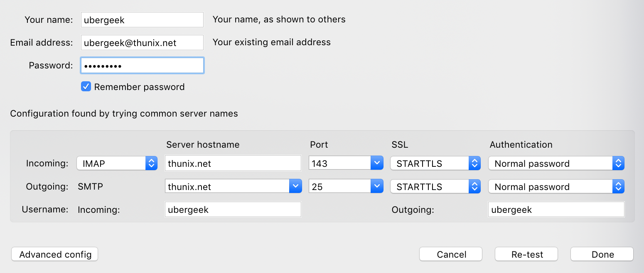
Task: Click the outgoing server hostname text box
Action: [x=227, y=187]
